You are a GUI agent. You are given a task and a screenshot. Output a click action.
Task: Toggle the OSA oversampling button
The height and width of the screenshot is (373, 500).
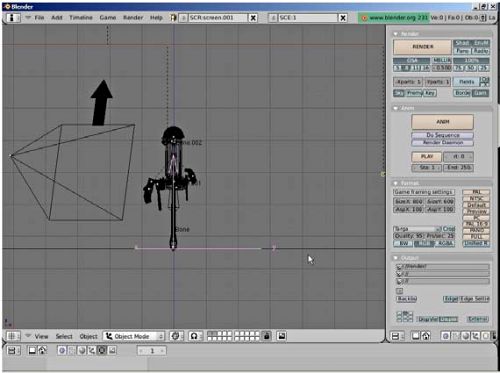pos(411,61)
